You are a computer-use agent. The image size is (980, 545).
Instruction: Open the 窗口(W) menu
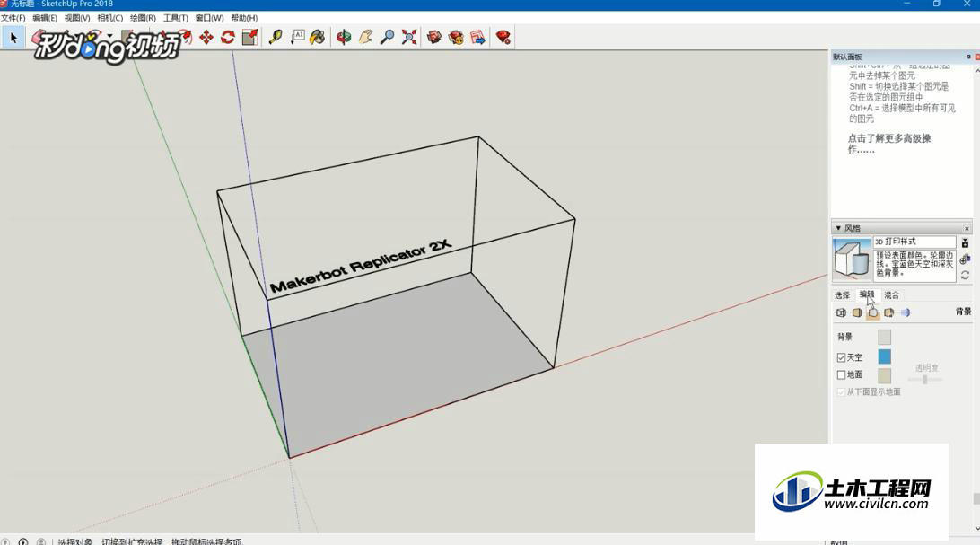[x=209, y=18]
